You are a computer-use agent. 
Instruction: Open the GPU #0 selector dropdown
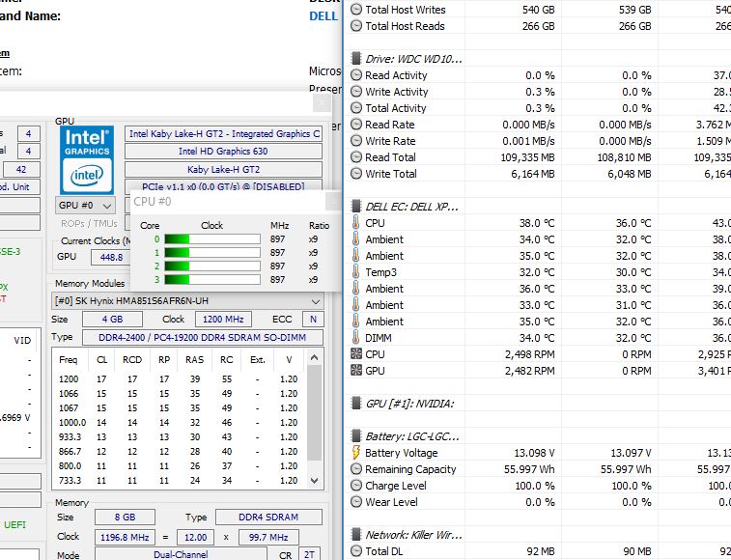pyautogui.click(x=85, y=205)
